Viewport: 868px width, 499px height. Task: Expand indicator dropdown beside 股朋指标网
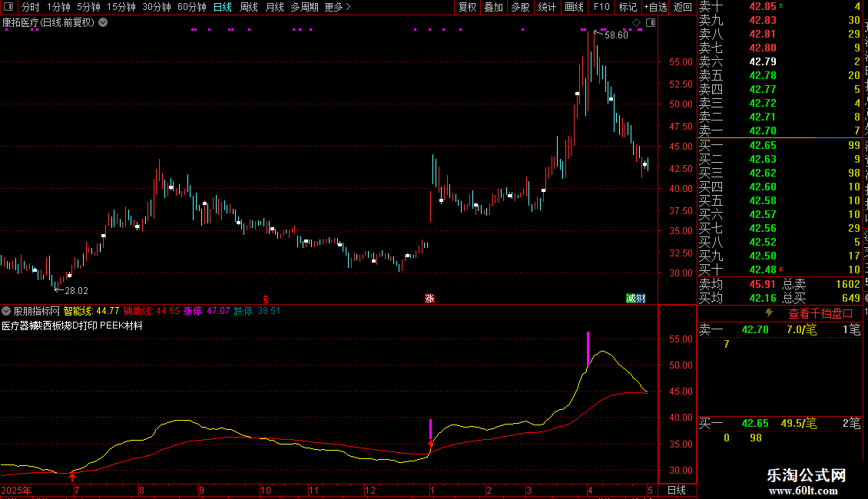[6, 311]
